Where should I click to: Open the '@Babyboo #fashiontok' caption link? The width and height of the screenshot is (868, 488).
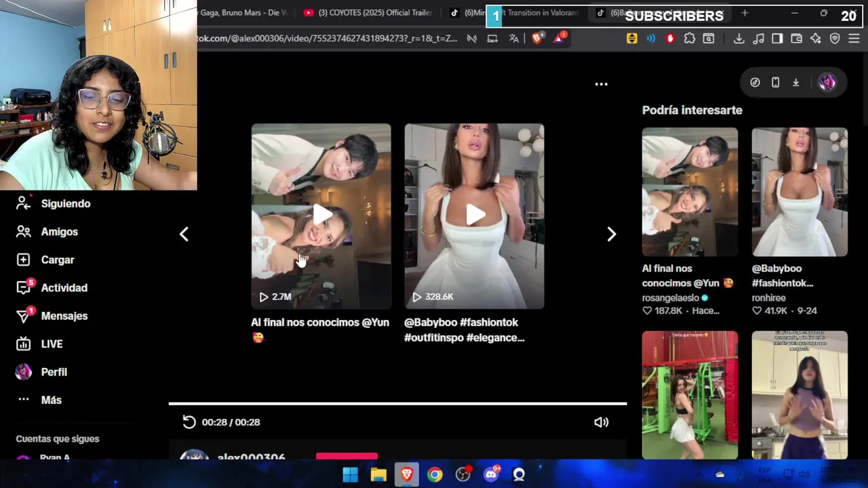coord(465,330)
